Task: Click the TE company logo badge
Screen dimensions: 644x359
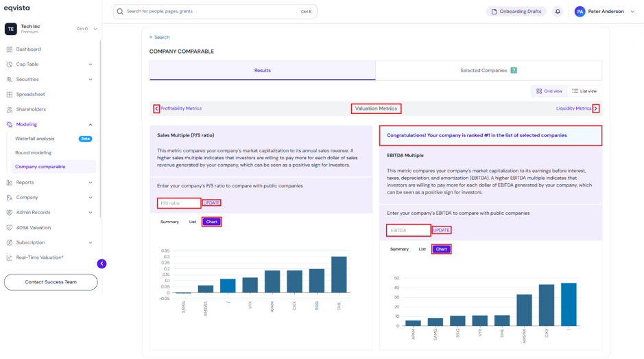Action: (11, 29)
